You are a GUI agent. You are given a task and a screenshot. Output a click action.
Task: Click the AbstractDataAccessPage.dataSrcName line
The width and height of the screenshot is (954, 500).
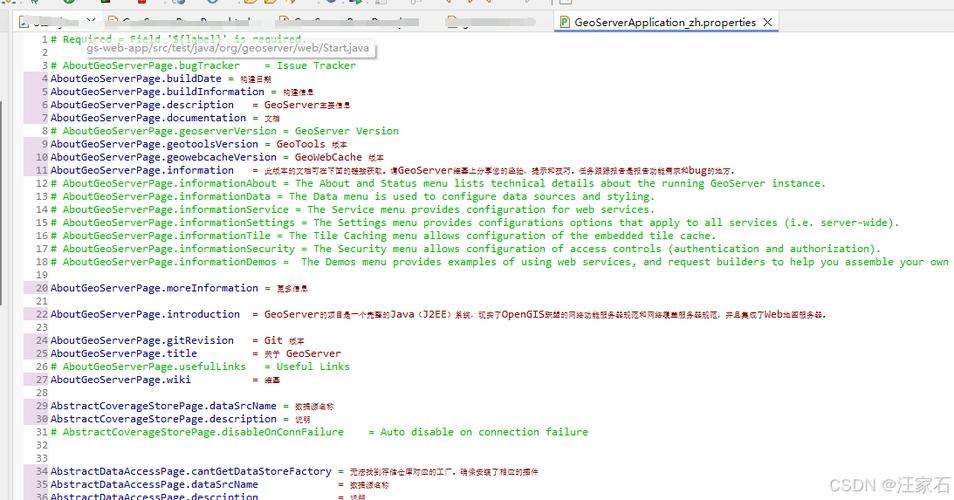(x=220, y=485)
